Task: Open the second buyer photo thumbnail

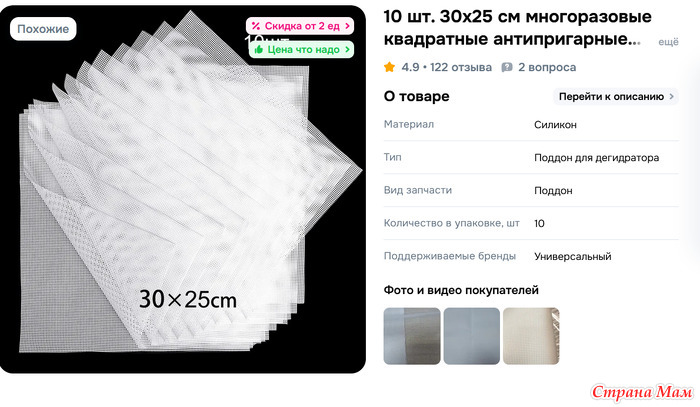Action: point(471,336)
